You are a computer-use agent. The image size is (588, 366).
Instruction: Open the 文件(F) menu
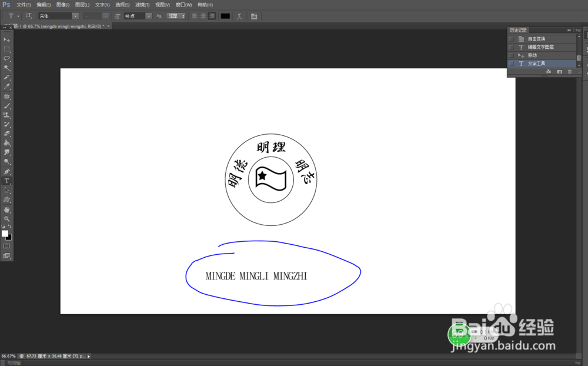tap(24, 5)
